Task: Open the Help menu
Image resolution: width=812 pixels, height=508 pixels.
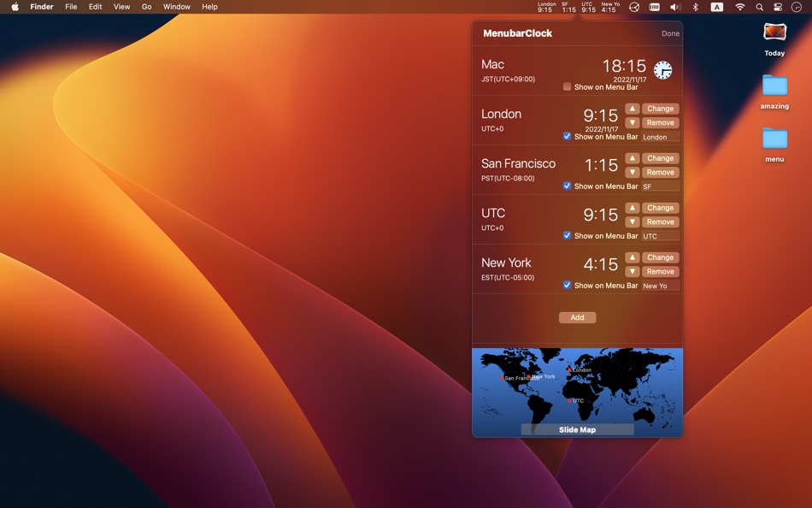Action: coord(209,7)
